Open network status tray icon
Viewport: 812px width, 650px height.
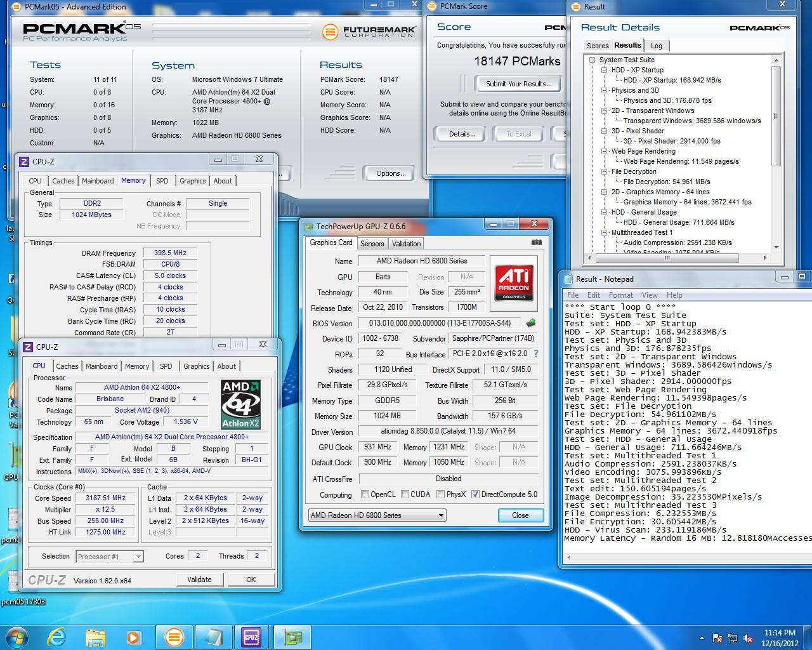pyautogui.click(x=733, y=637)
